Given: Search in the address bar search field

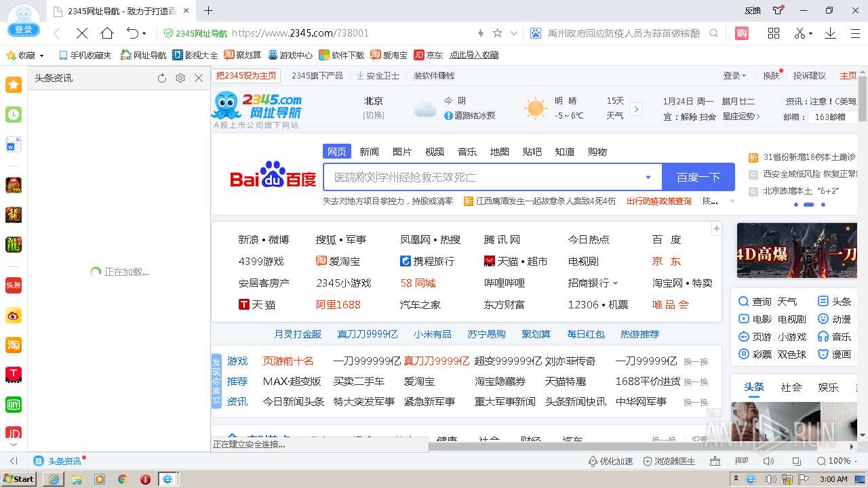Looking at the screenshot, I should point(624,33).
